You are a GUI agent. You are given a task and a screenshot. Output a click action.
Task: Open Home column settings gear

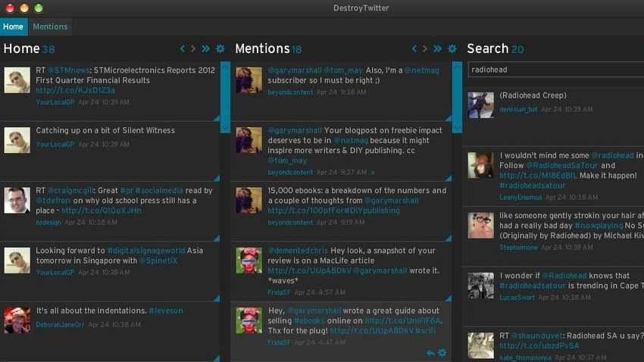[220, 48]
